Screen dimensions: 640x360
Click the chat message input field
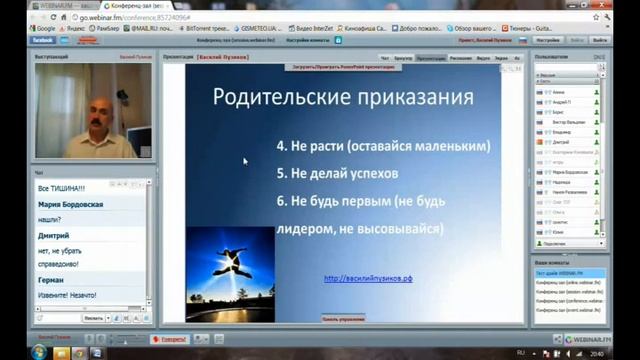click(61, 318)
